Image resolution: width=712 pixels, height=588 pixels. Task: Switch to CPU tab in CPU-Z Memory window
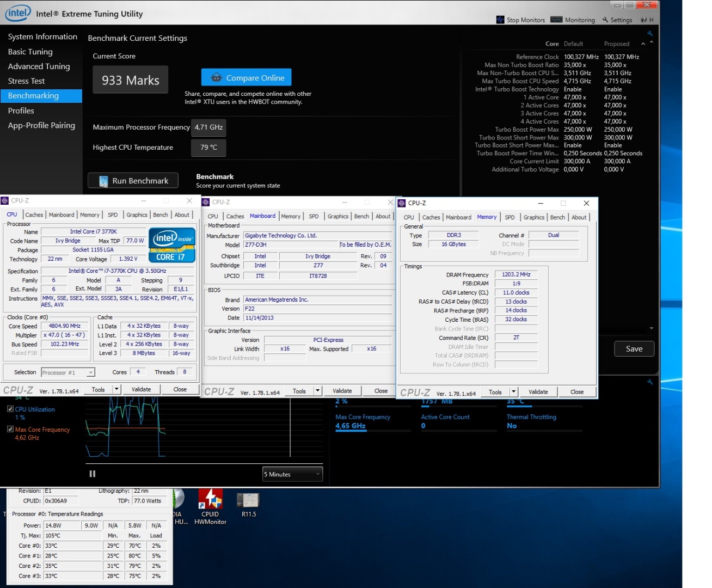(x=409, y=218)
